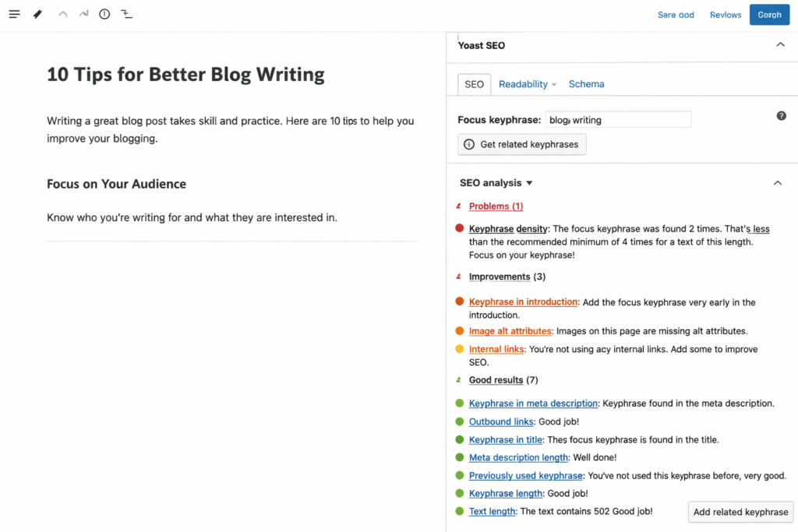Open the block menu hamburger icon

14,14
